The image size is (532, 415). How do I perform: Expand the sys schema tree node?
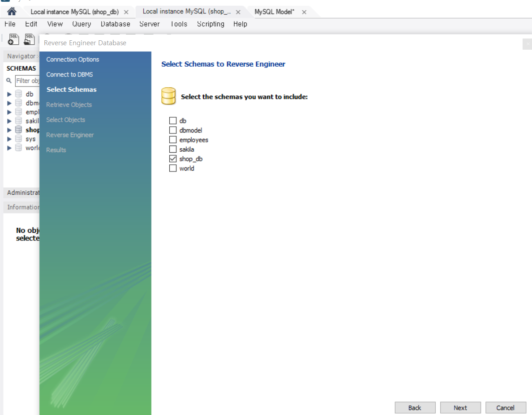(x=9, y=139)
